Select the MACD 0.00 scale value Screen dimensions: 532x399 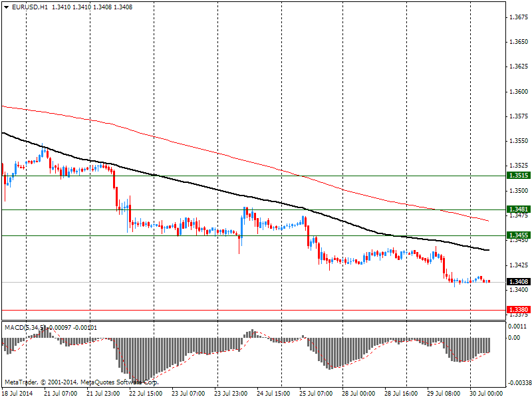(514, 338)
